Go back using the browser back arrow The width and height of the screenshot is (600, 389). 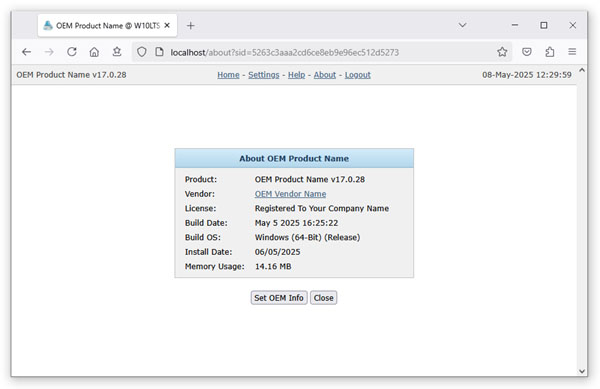click(x=26, y=52)
